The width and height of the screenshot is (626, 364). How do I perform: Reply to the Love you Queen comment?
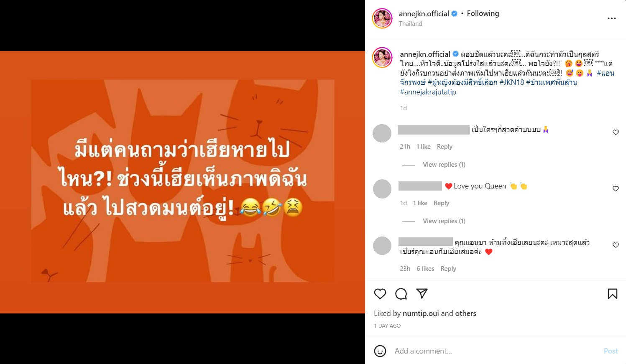coord(441,203)
